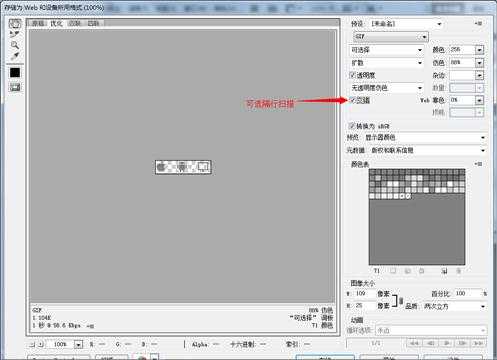Click the 颜色 256 value field
Image resolution: width=497 pixels, height=360 pixels.
click(x=462, y=50)
